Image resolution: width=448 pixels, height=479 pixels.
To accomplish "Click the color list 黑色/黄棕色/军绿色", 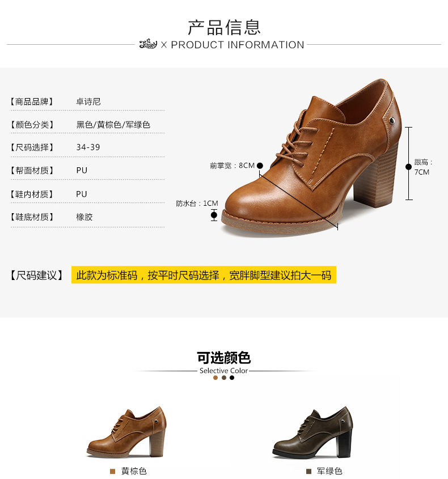I will tap(113, 125).
